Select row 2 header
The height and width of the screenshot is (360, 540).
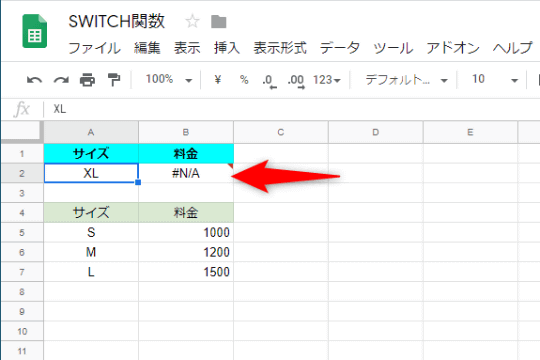coord(22,173)
